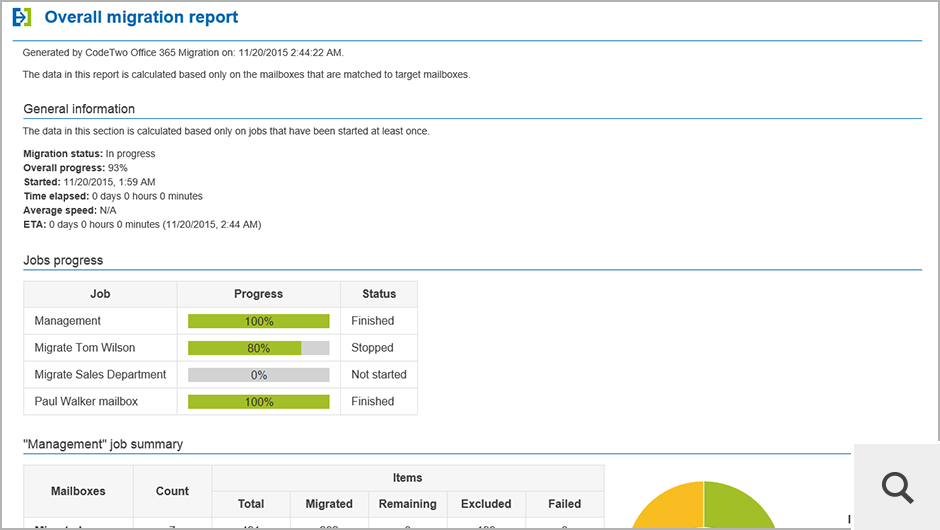Click the Migrate Sales Department 0% progress bar
Viewport: 940px width, 530px height.
click(x=258, y=375)
